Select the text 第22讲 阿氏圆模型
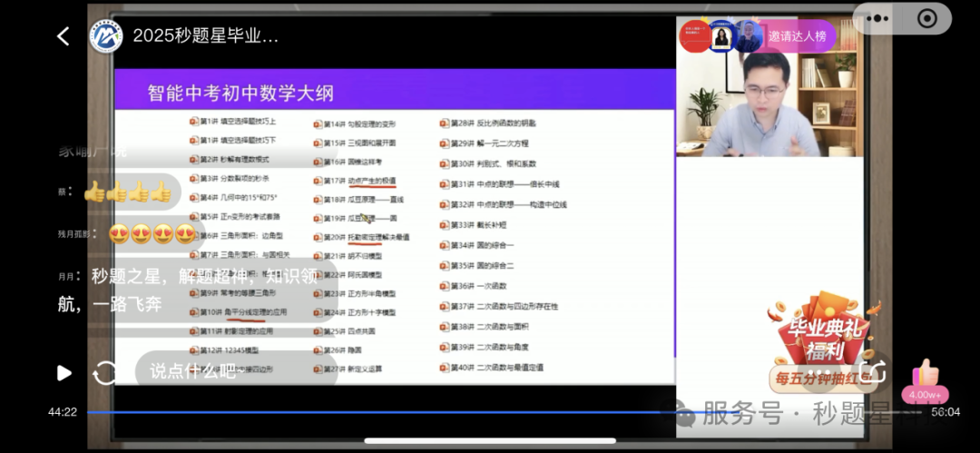Viewport: 980px width, 453px height. 352,275
